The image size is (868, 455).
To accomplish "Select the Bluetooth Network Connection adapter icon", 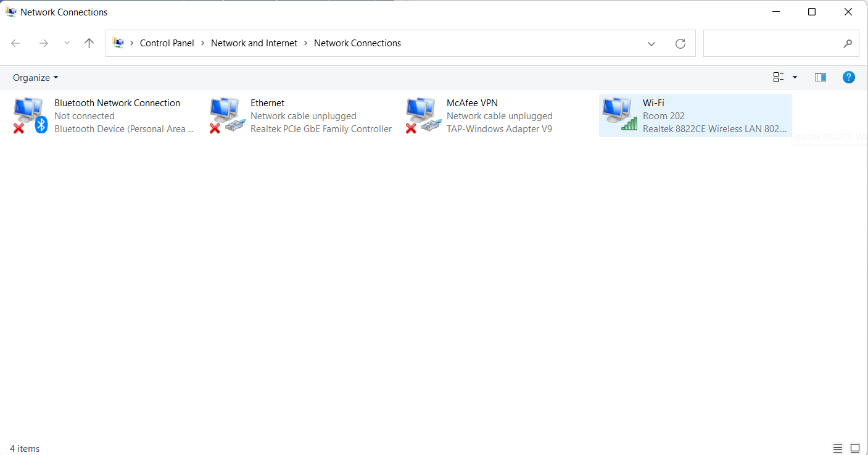I will 30,115.
